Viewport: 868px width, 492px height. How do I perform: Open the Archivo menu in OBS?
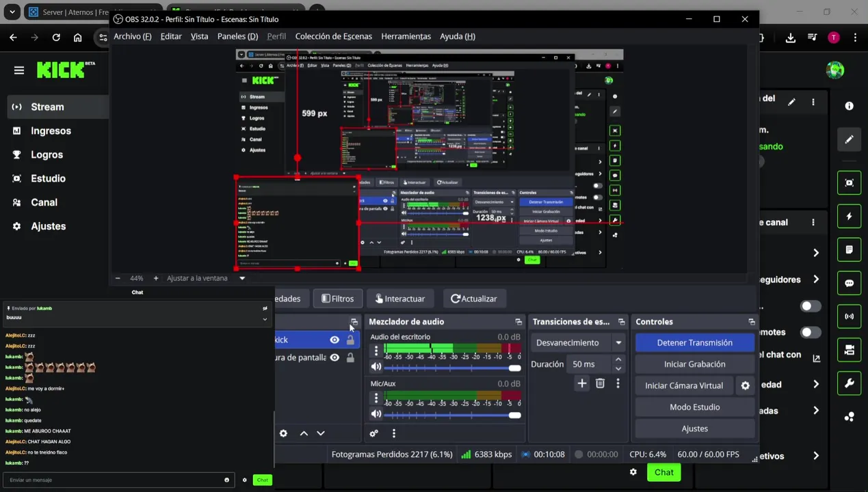(x=133, y=36)
